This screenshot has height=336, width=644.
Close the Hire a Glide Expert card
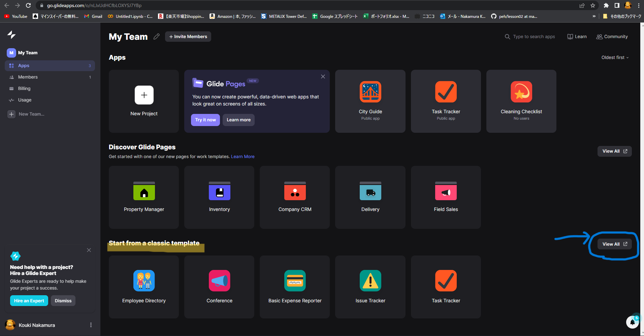coord(89,250)
